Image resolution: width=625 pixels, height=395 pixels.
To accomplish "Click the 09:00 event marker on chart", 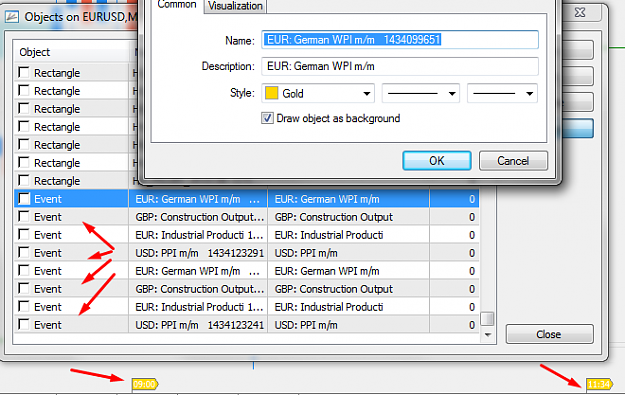I will [145, 384].
